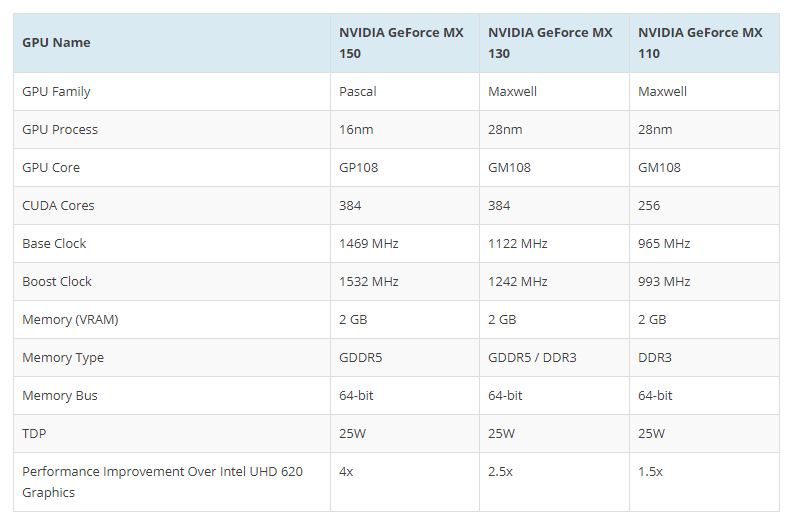This screenshot has width=787, height=525.
Task: Select the NVIDIA GeForce MX 110 column header
Action: point(700,42)
